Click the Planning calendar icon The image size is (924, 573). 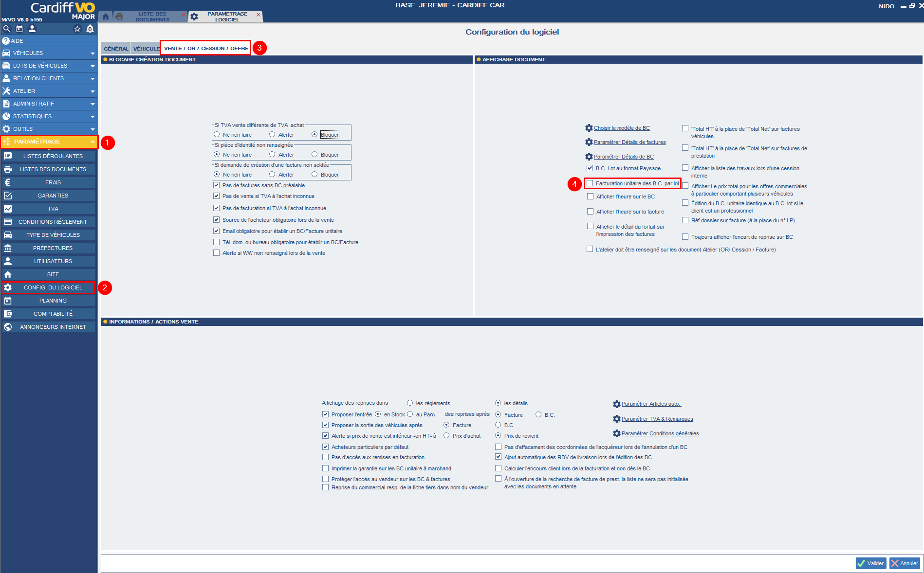point(8,301)
